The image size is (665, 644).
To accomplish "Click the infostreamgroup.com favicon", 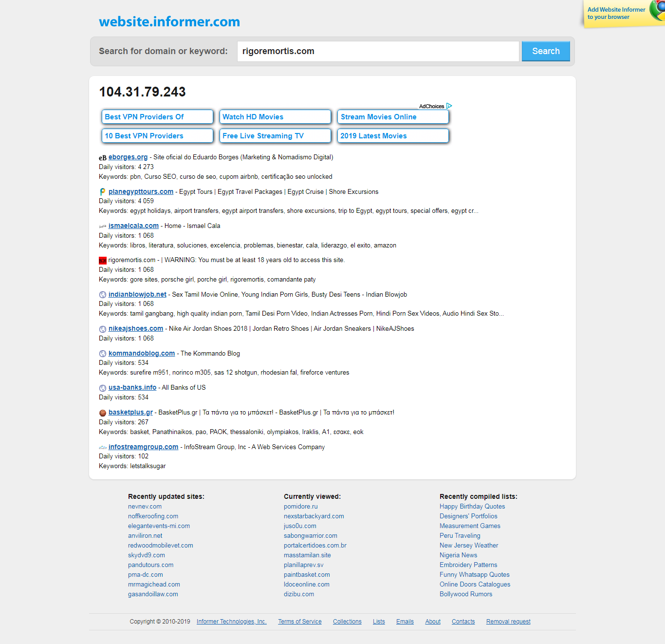I will point(102,447).
